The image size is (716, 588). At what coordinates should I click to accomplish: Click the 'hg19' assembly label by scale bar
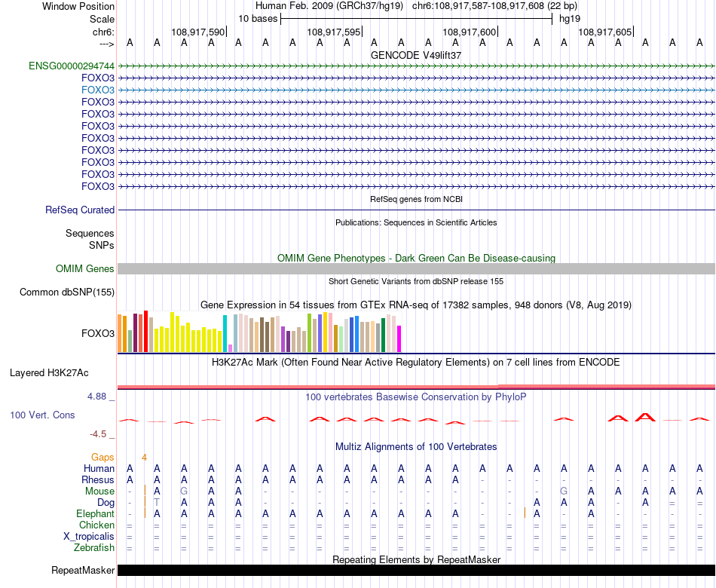pyautogui.click(x=570, y=19)
